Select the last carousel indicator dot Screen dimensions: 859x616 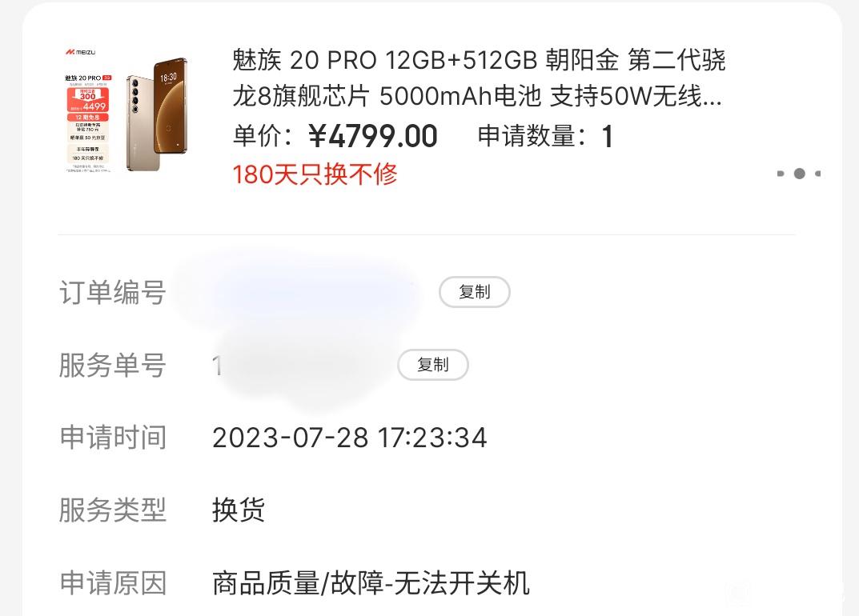(817, 174)
